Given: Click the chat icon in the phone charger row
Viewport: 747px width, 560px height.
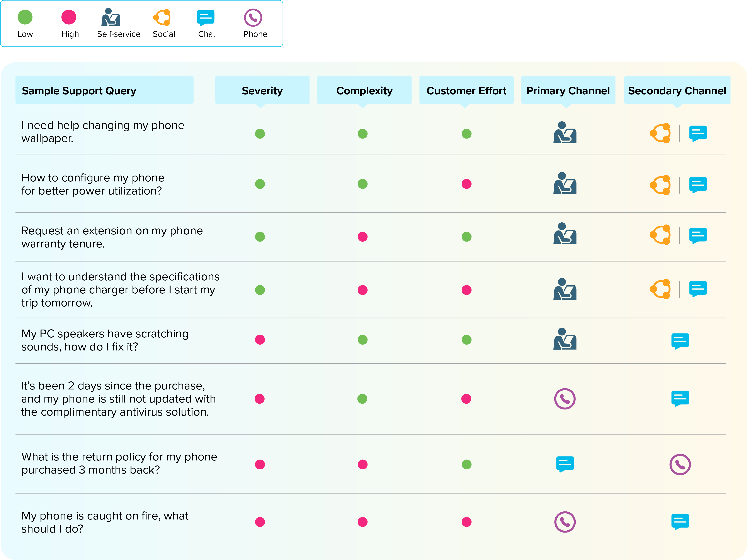Looking at the screenshot, I should [698, 289].
